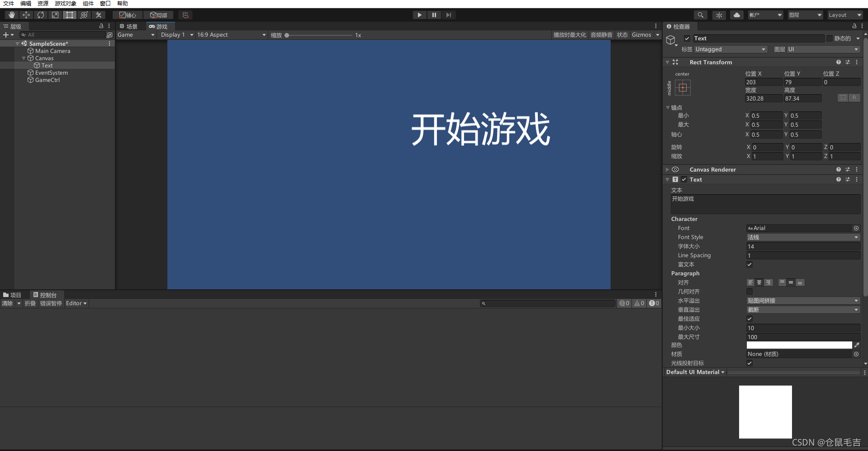Click the 状态 (Stats) button
The image size is (868, 451).
click(622, 35)
